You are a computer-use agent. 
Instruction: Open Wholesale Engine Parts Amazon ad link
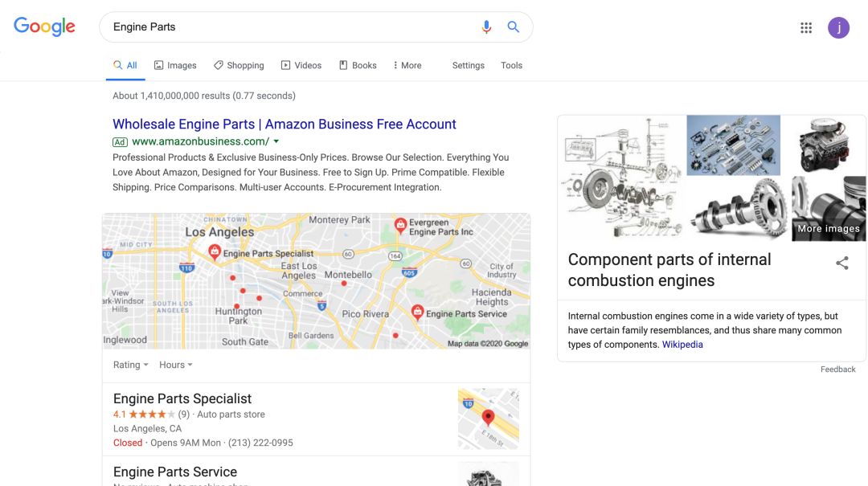[284, 124]
